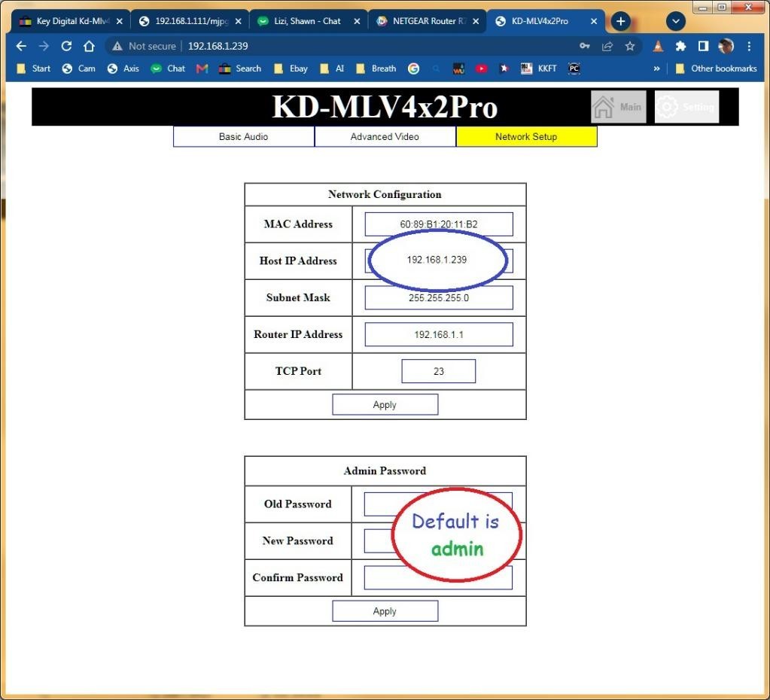Open the user profile avatar
Image resolution: width=770 pixels, height=700 pixels.
coord(726,46)
